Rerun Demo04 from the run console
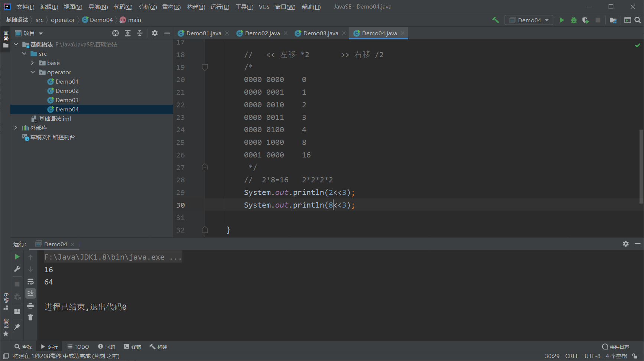 point(17,257)
